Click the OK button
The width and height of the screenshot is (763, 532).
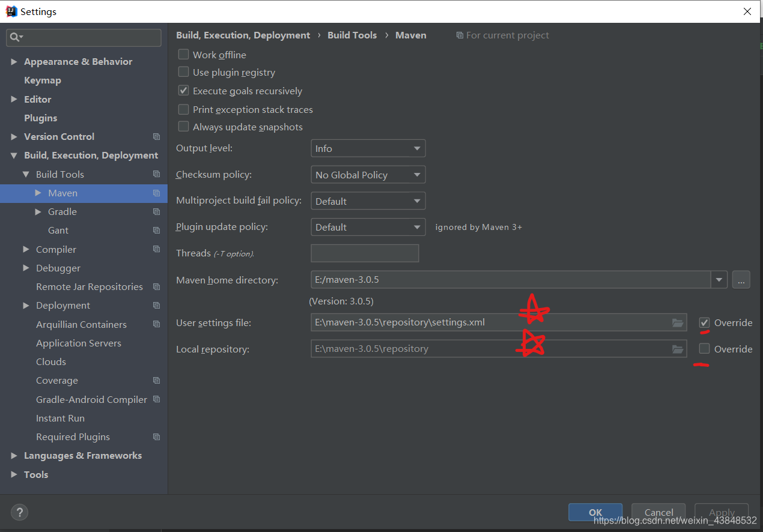click(x=595, y=512)
